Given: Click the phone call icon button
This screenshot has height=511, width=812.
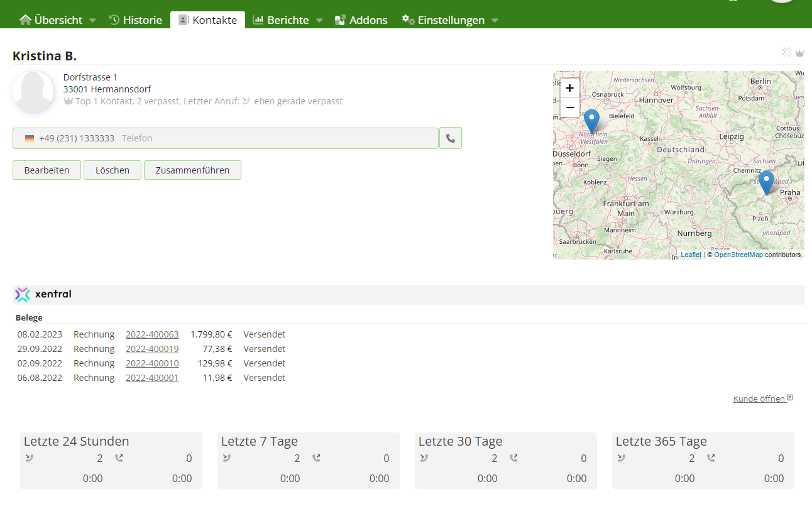Looking at the screenshot, I should [451, 138].
